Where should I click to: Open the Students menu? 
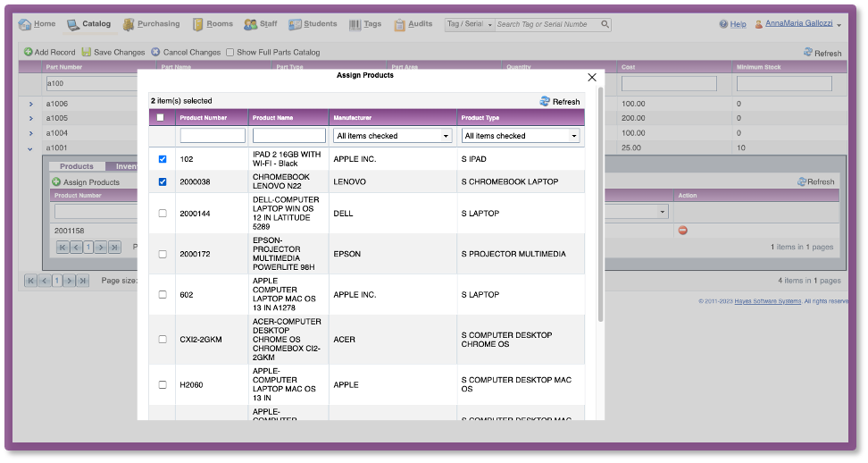(x=313, y=24)
